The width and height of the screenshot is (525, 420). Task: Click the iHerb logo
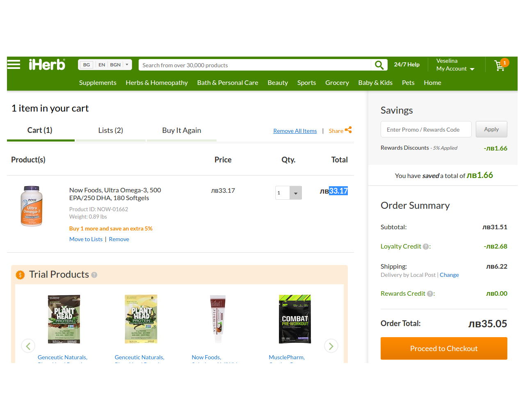47,65
